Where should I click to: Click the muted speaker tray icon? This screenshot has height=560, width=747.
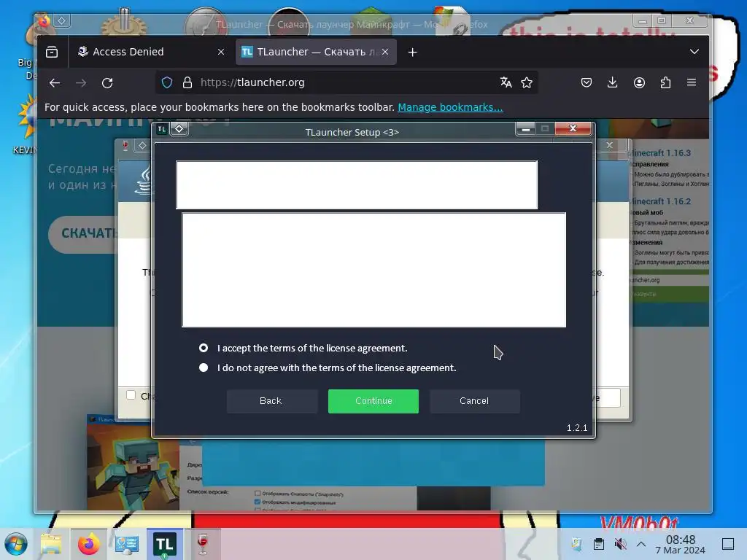[620, 544]
